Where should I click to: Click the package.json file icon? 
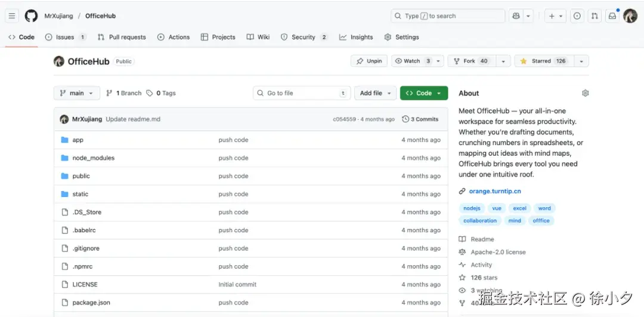[64, 303]
